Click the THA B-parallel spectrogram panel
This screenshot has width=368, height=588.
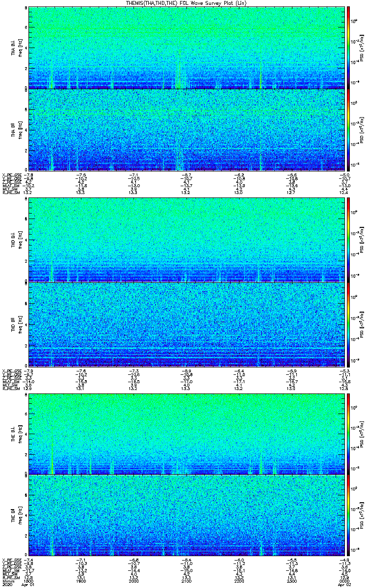(x=186, y=130)
